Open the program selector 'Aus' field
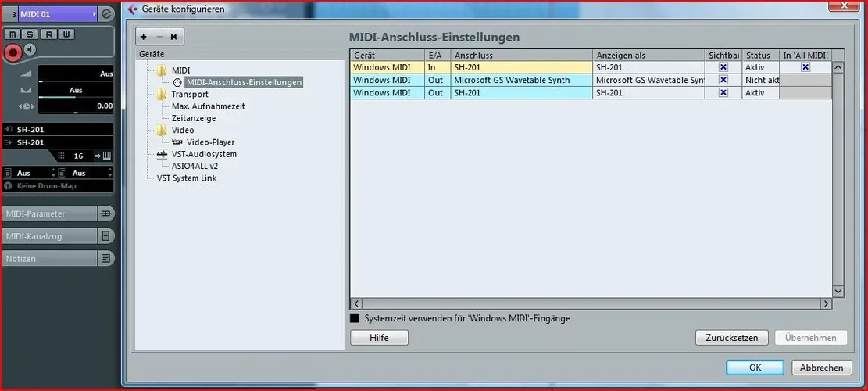This screenshot has height=391, width=868. tap(85, 173)
